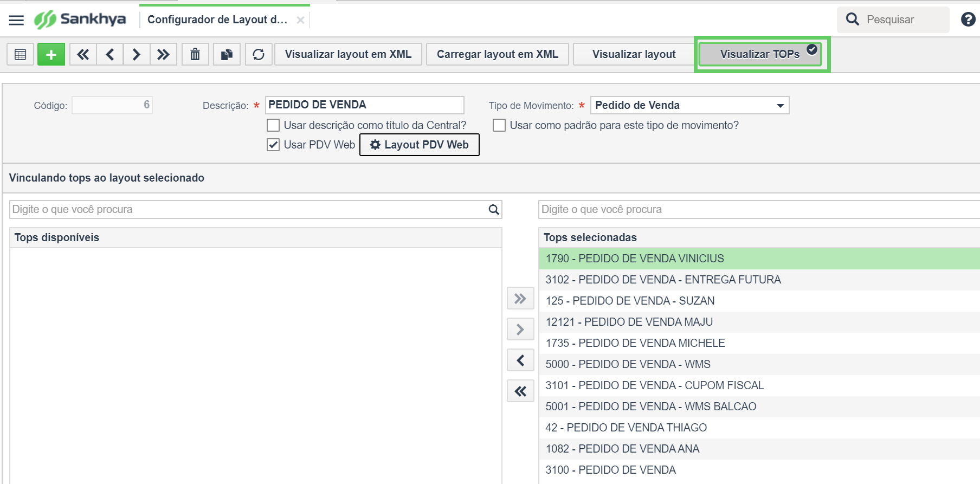Remove one top from selected list
Image resolution: width=980 pixels, height=484 pixels.
click(520, 360)
